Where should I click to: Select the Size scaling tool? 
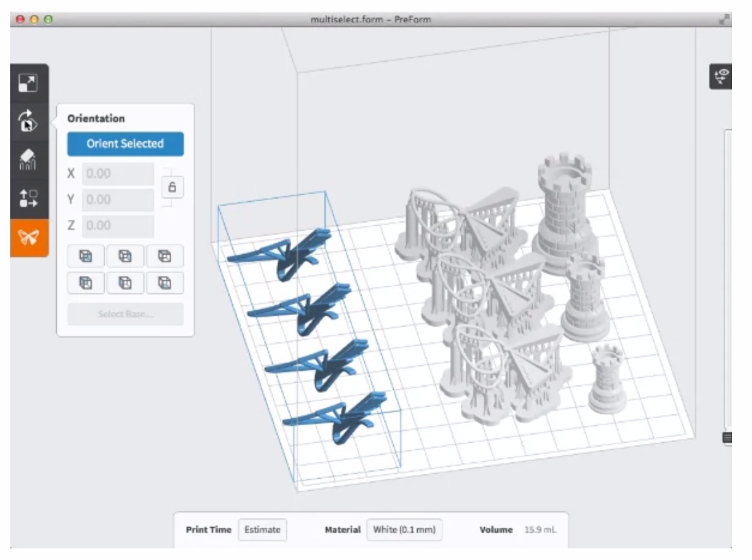pos(29,84)
